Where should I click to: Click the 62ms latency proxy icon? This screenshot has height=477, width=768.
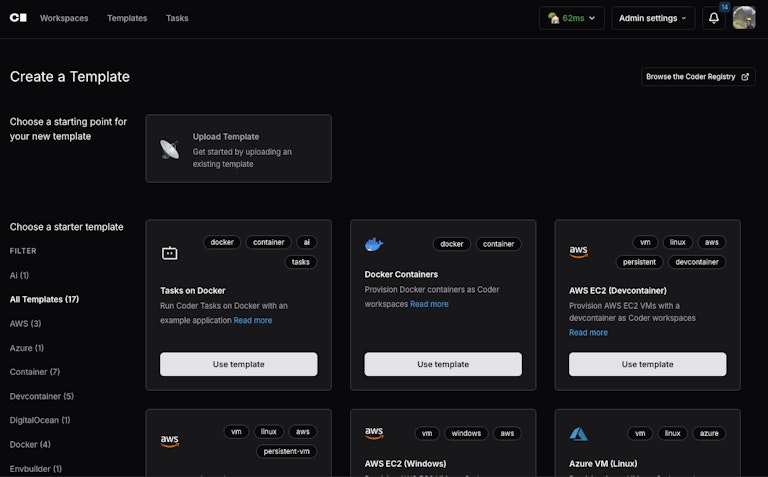pos(553,18)
